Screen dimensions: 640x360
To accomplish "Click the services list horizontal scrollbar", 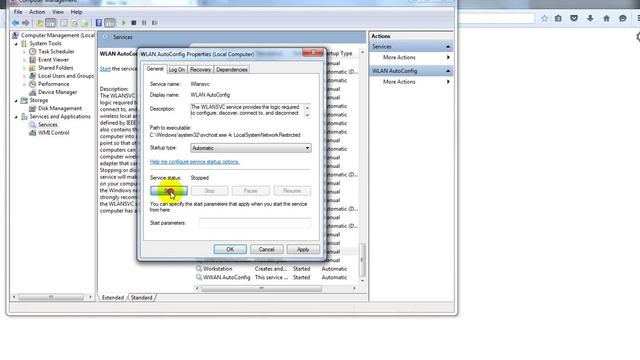I will tap(261, 289).
